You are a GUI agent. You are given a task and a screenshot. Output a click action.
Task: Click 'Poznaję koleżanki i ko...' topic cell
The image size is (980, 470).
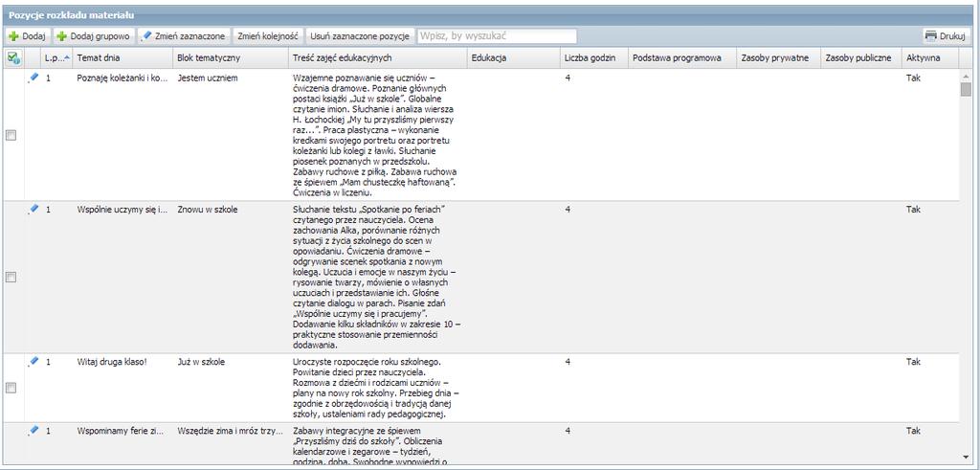[x=122, y=78]
